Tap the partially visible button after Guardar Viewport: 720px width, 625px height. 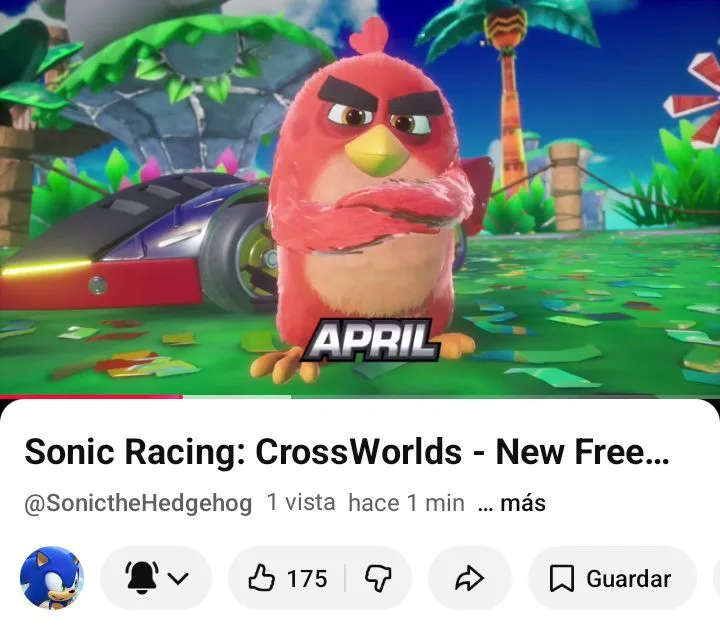(x=716, y=578)
